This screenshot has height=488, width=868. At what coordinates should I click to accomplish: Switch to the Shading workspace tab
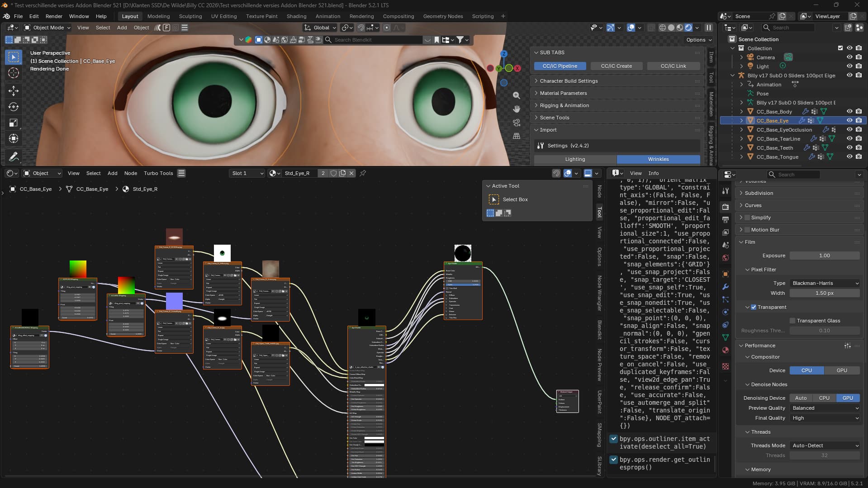(296, 16)
